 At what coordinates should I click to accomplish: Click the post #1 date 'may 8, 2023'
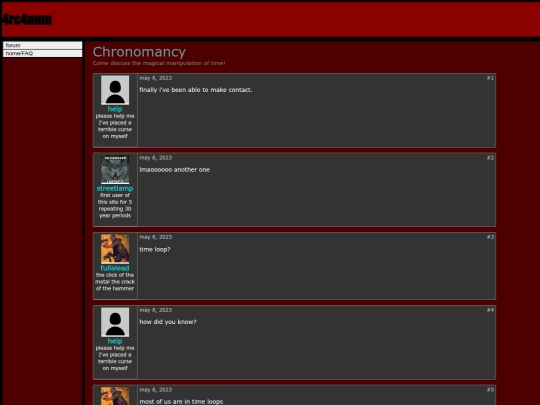155,78
